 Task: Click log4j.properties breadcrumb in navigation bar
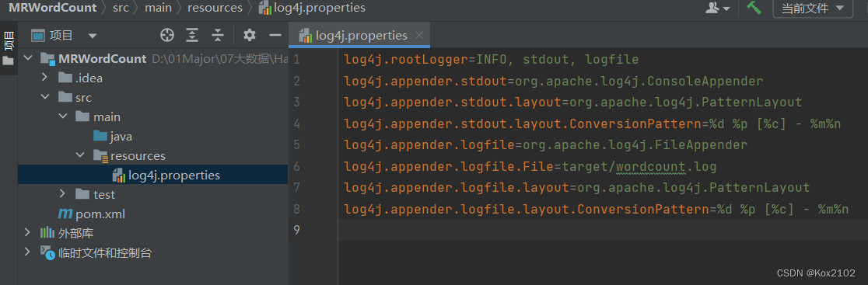tap(313, 9)
